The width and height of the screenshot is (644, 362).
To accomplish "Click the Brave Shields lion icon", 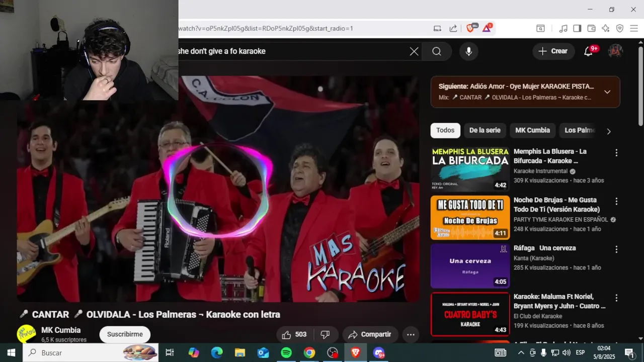I will click(x=470, y=28).
